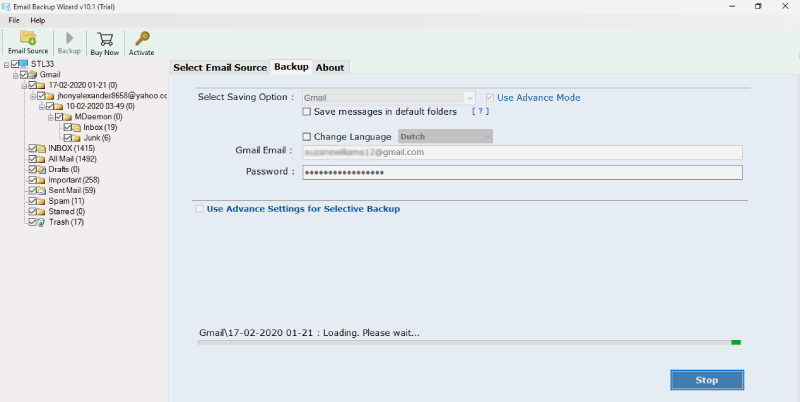The width and height of the screenshot is (800, 402).
Task: Collapse the Gmail tree node
Action: point(15,75)
